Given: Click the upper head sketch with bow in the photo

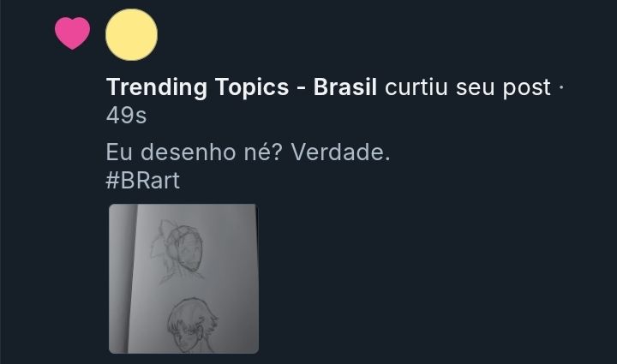Looking at the screenshot, I should [x=178, y=250].
